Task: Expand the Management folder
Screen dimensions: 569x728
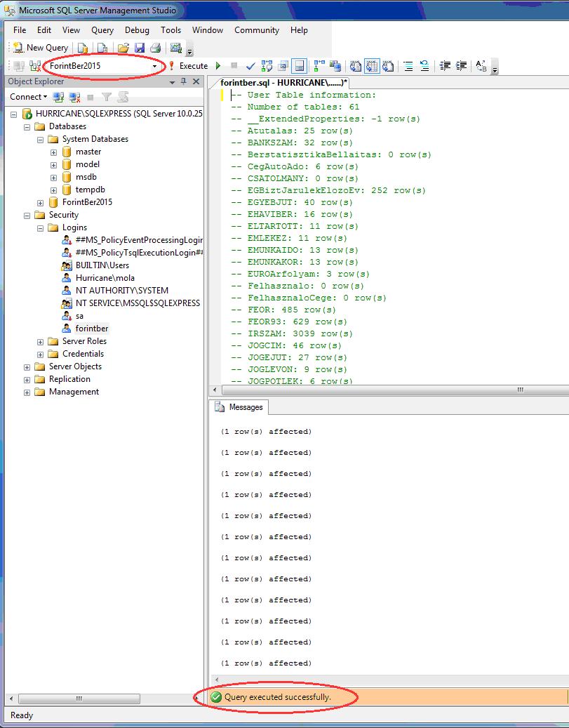Action: coord(27,392)
